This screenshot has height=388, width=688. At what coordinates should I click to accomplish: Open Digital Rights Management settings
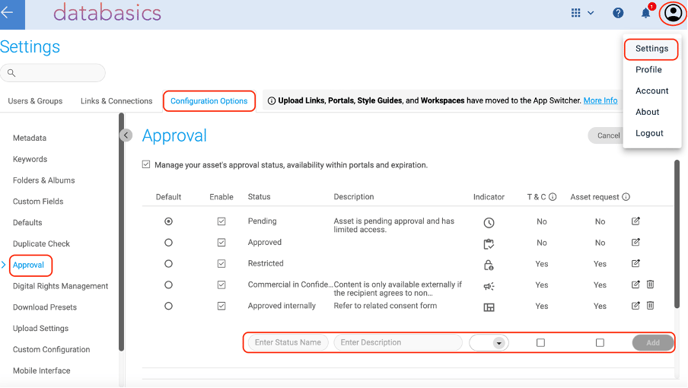click(61, 286)
